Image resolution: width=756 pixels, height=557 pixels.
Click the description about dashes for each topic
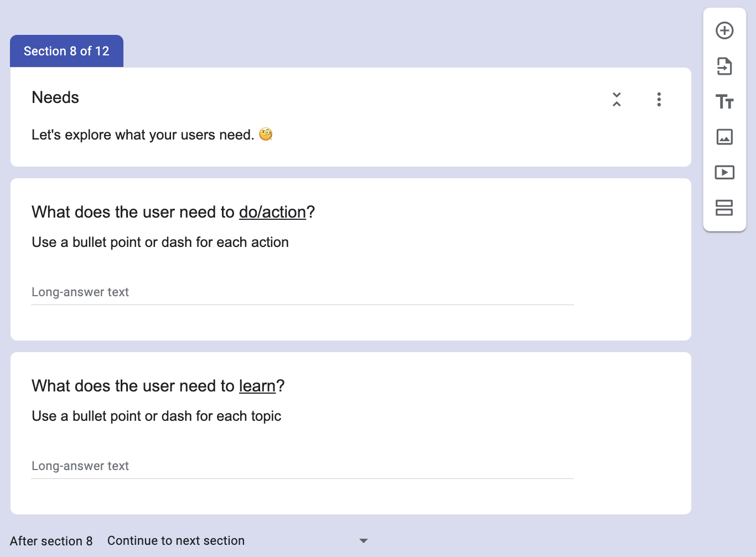(156, 416)
